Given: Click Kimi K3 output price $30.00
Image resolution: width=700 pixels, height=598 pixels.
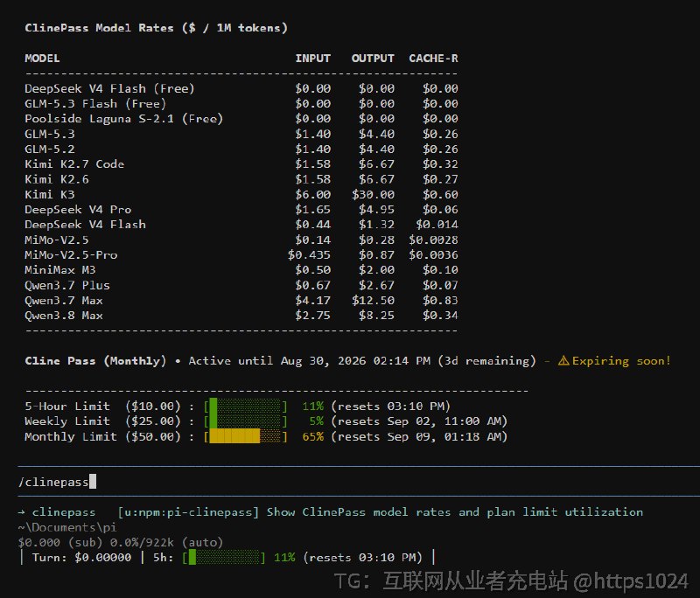Looking at the screenshot, I should click(x=373, y=194).
